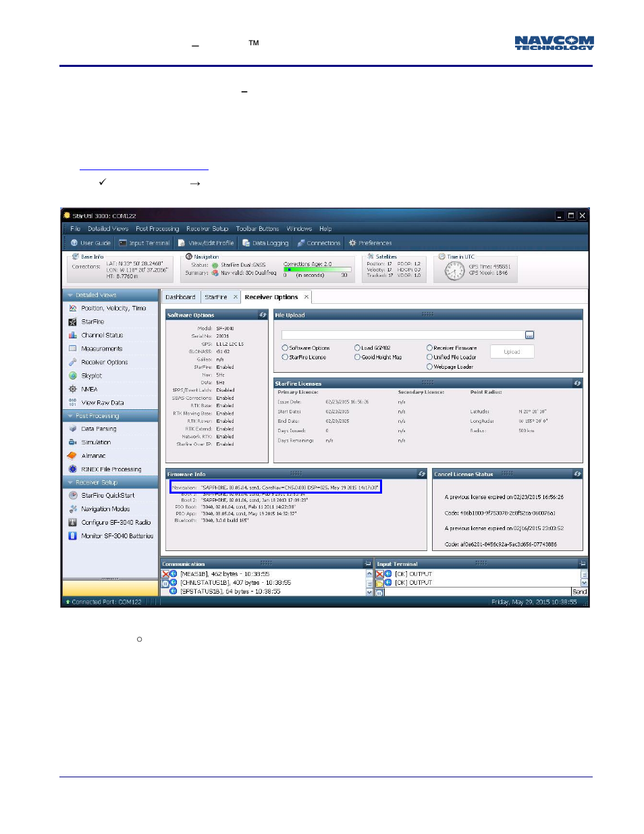644x834 pixels.
Task: Close the StarFire tab
Action: pyautogui.click(x=236, y=297)
